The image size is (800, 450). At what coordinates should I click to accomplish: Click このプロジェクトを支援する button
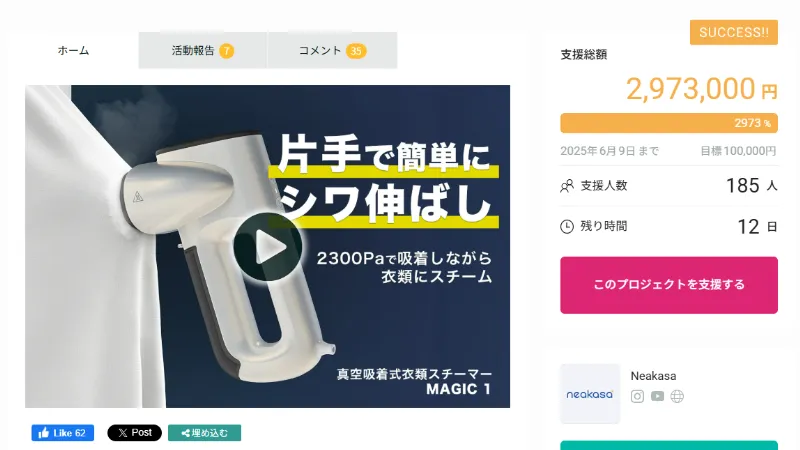click(x=669, y=285)
